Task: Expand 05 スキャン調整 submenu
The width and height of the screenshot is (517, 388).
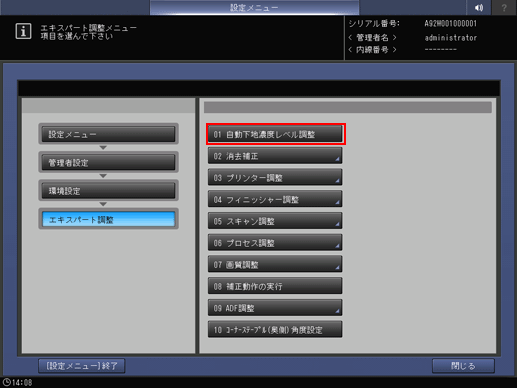Action: pos(275,221)
